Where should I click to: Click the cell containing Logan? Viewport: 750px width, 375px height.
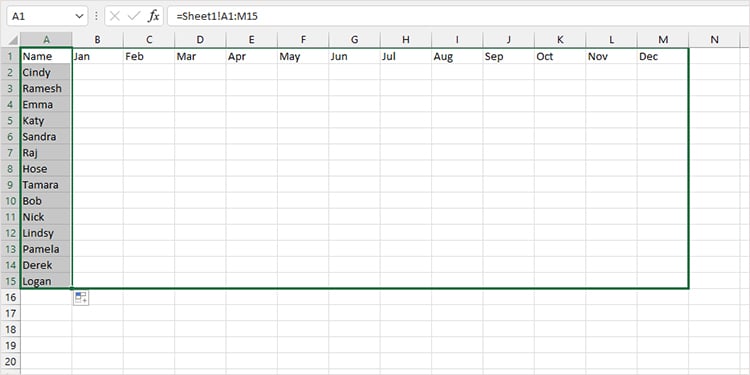click(x=46, y=281)
